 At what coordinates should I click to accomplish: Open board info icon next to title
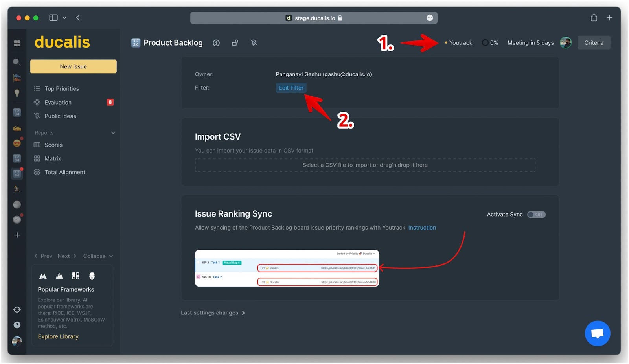pyautogui.click(x=216, y=43)
